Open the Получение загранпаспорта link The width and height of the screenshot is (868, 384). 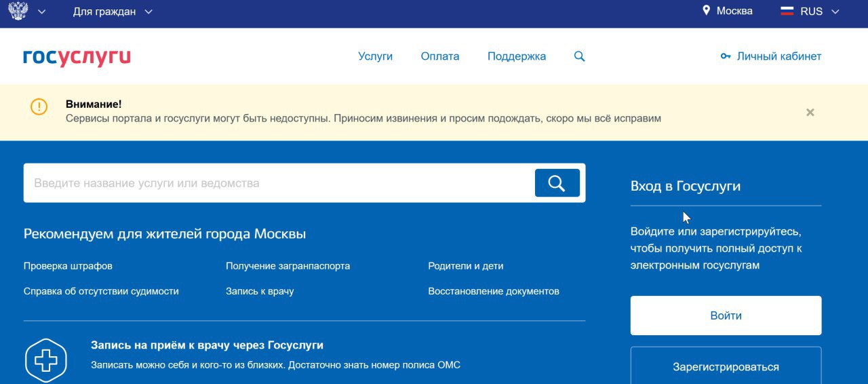pos(288,266)
